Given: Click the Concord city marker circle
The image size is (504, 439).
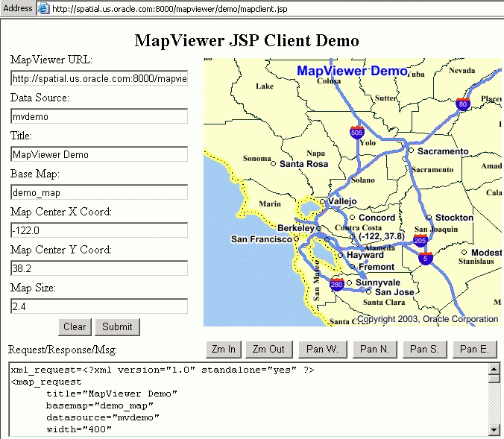Looking at the screenshot, I should (x=353, y=218).
